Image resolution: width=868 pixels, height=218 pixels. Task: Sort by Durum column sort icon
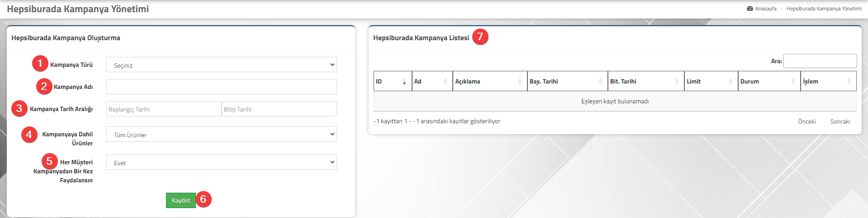(793, 82)
